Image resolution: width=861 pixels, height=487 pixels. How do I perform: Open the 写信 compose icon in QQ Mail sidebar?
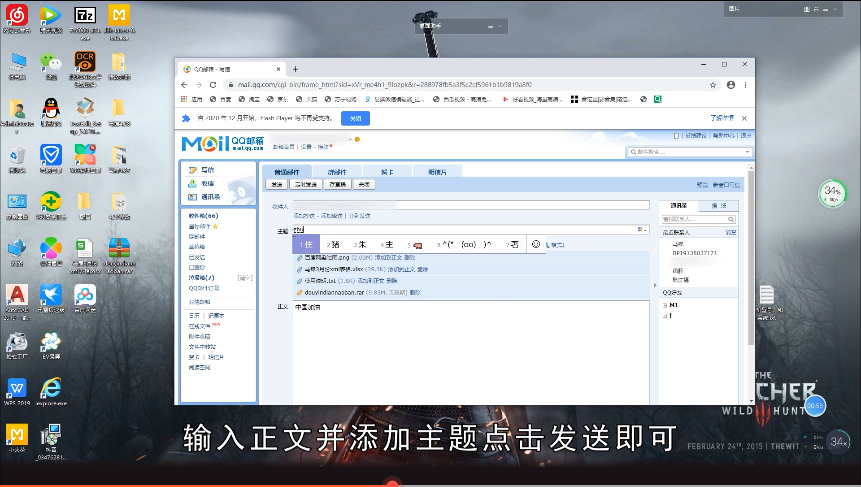pyautogui.click(x=193, y=170)
